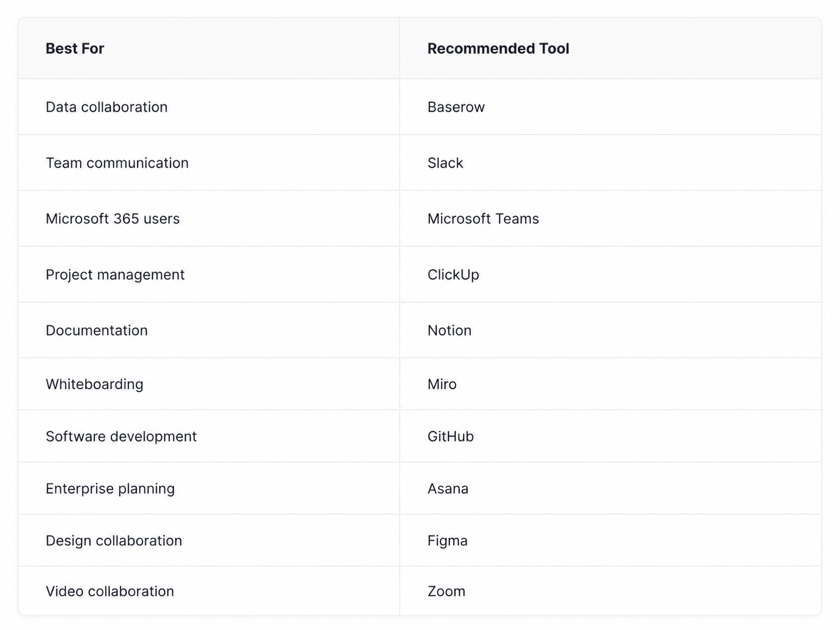Click the 'Best For' column header
Viewport: 840px width, 630px height.
(x=209, y=49)
